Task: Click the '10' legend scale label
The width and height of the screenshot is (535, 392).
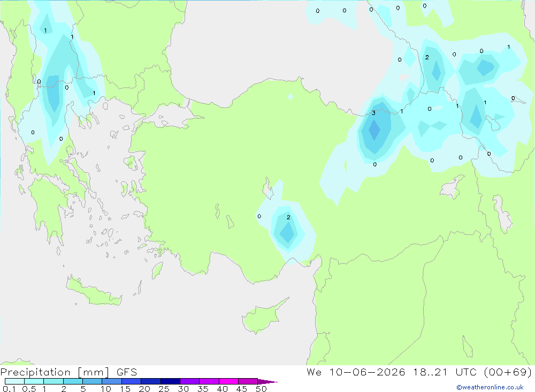Action: 106,389
